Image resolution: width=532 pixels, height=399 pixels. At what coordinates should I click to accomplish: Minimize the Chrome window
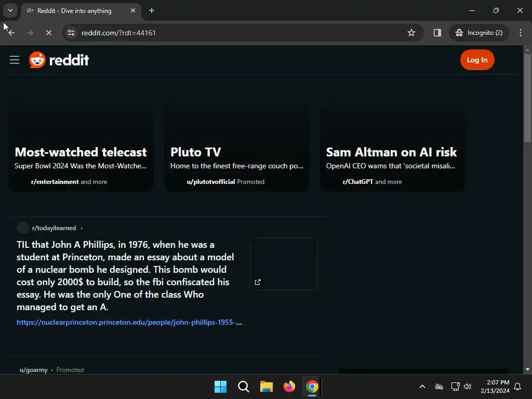point(472,10)
